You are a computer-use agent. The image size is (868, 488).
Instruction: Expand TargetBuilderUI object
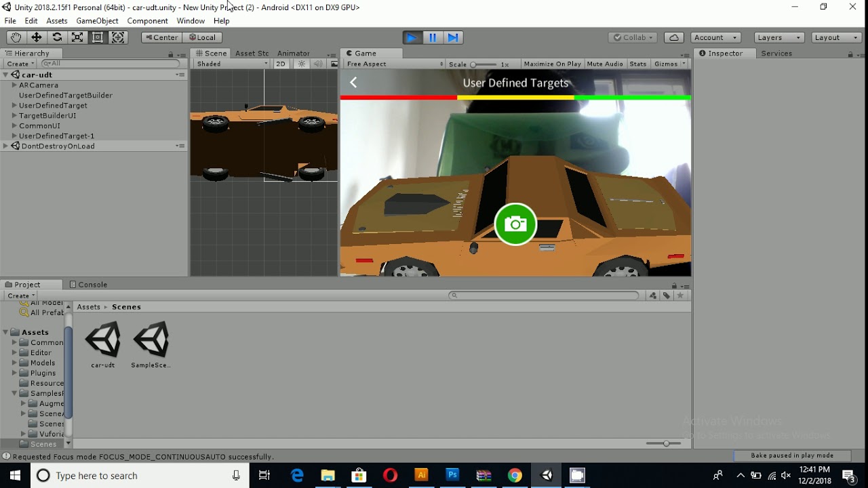(14, 116)
